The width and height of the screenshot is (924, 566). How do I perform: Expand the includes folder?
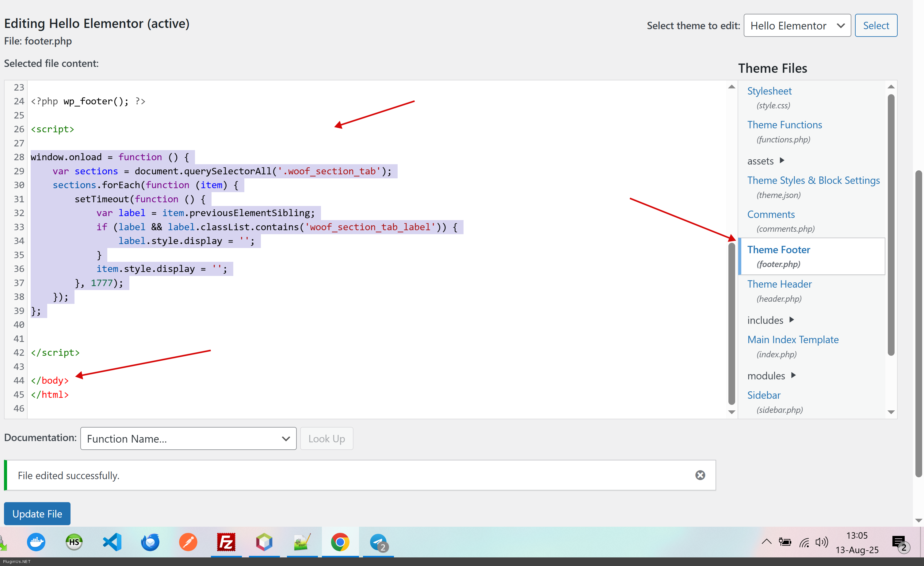pyautogui.click(x=770, y=320)
